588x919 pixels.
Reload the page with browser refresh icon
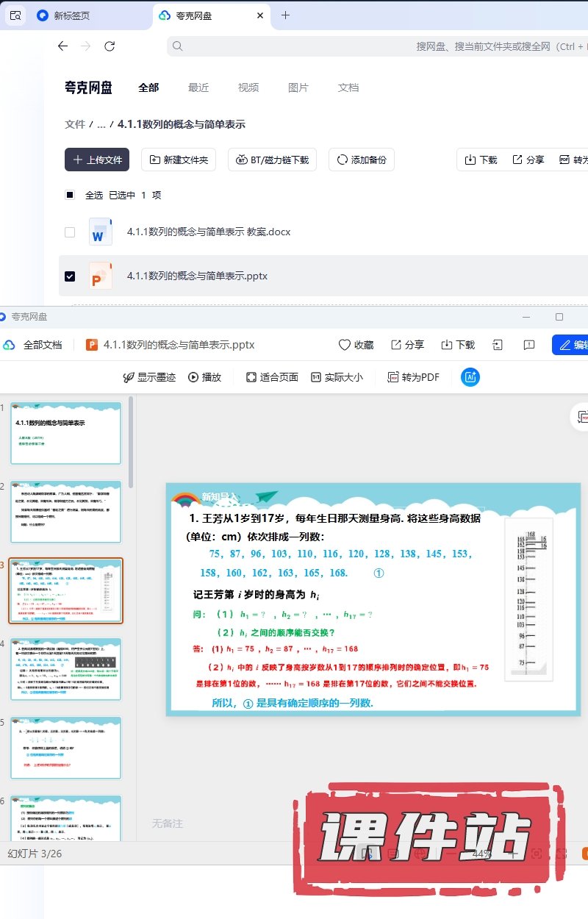click(110, 46)
